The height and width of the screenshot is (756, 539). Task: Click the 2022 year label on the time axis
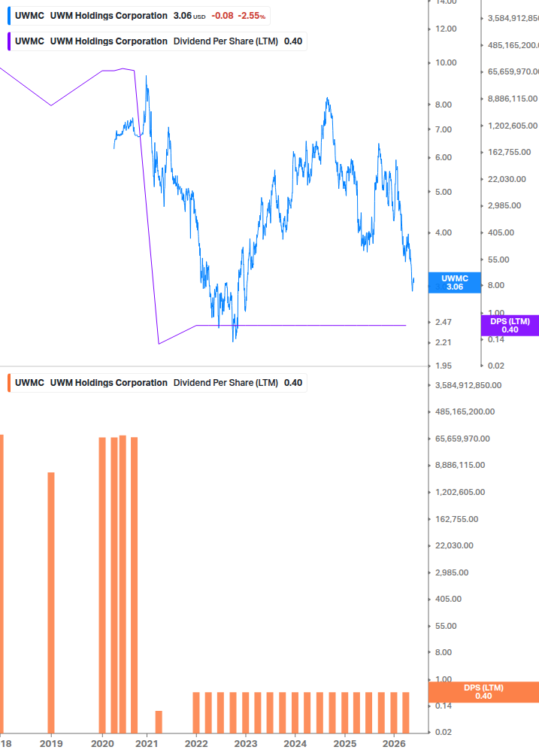point(196,744)
